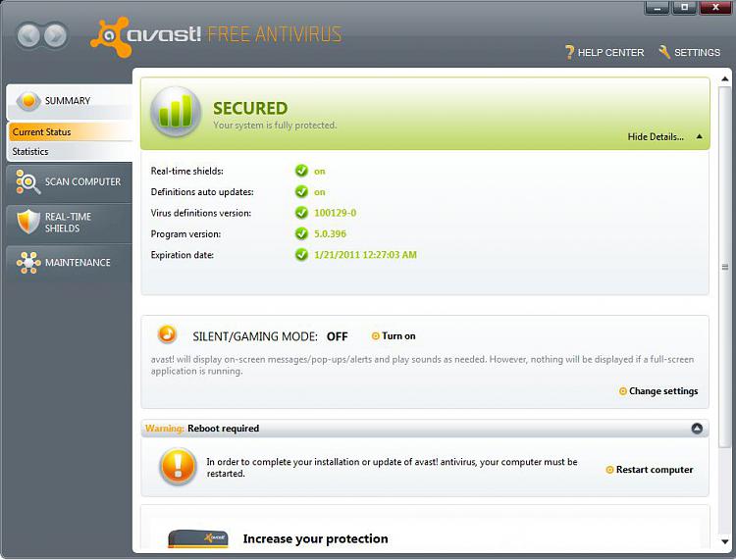Image resolution: width=736 pixels, height=560 pixels.
Task: Turn on Silent/Gaming mode
Action: 394,336
